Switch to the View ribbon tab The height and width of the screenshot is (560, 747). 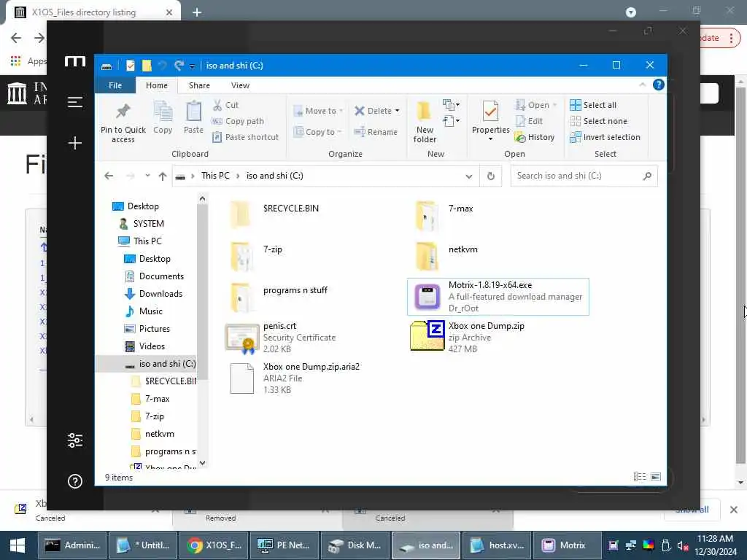[240, 85]
